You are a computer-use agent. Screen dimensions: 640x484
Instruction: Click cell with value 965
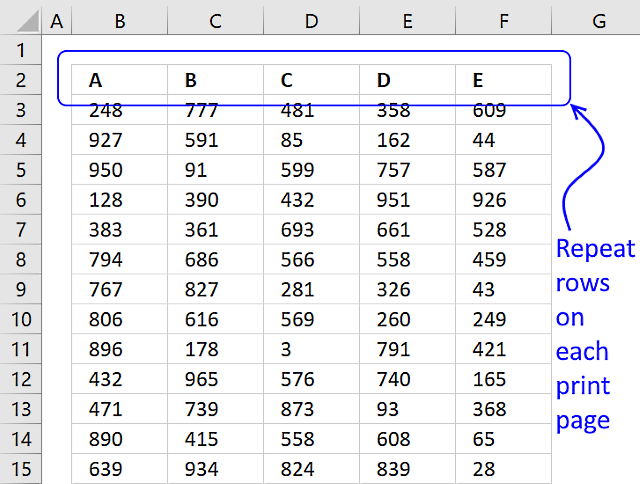click(216, 379)
